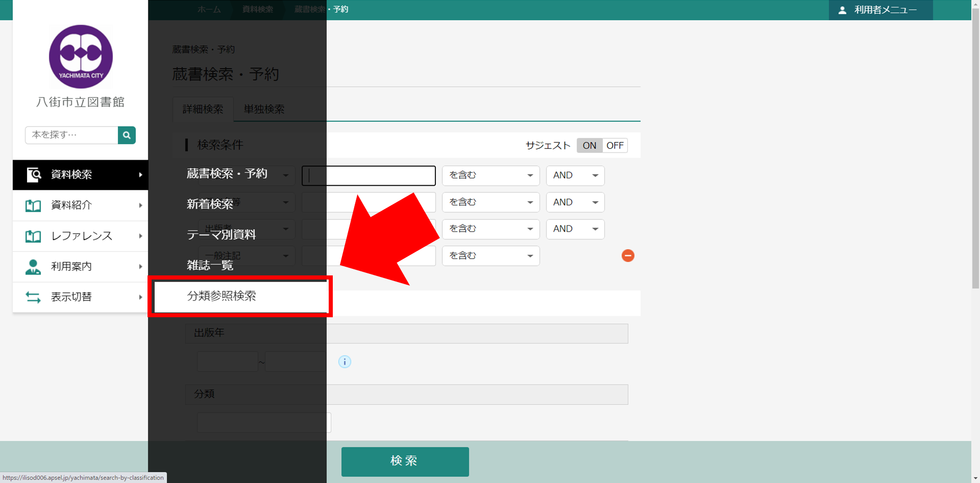Expand 利用案内 submenu arrow

[x=140, y=267]
